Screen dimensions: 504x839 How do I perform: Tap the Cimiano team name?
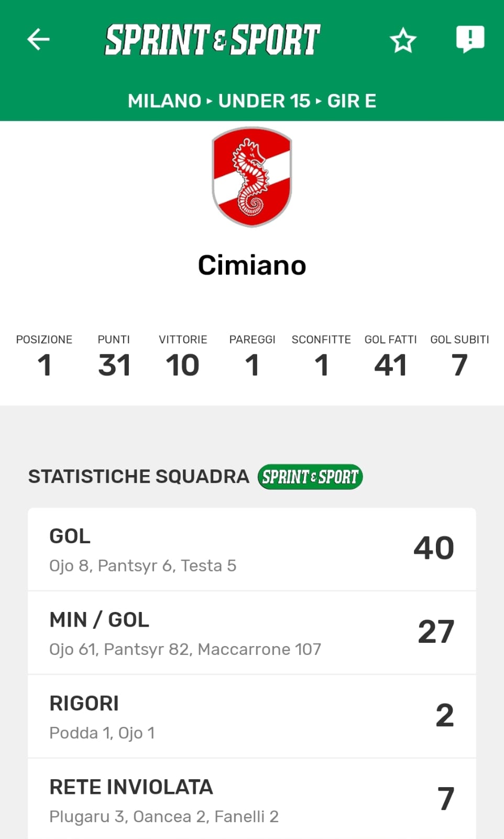point(252,265)
